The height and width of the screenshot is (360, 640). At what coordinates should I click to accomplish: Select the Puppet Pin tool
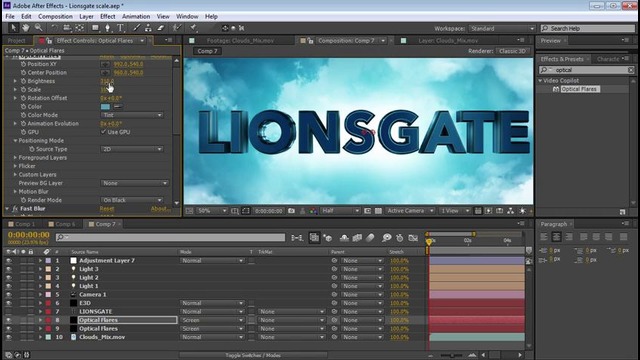pos(193,28)
